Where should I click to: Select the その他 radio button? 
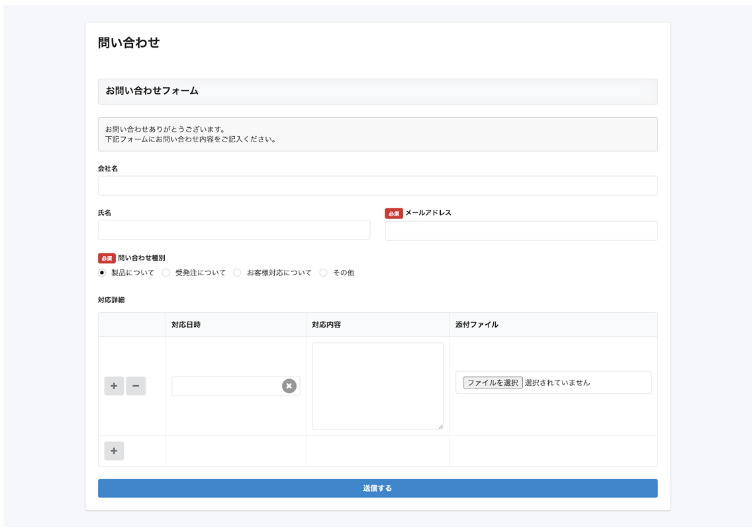324,273
